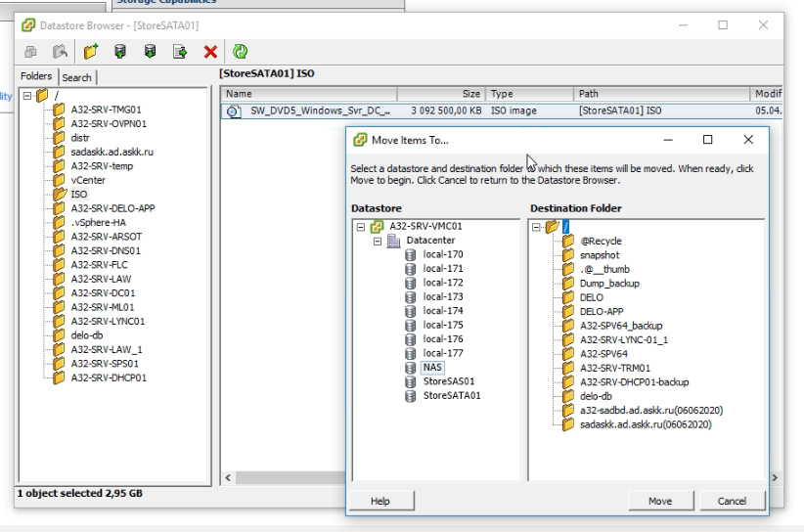Click the DELO-APP folder icon in destination
This screenshot has width=804, height=532.
coord(568,312)
